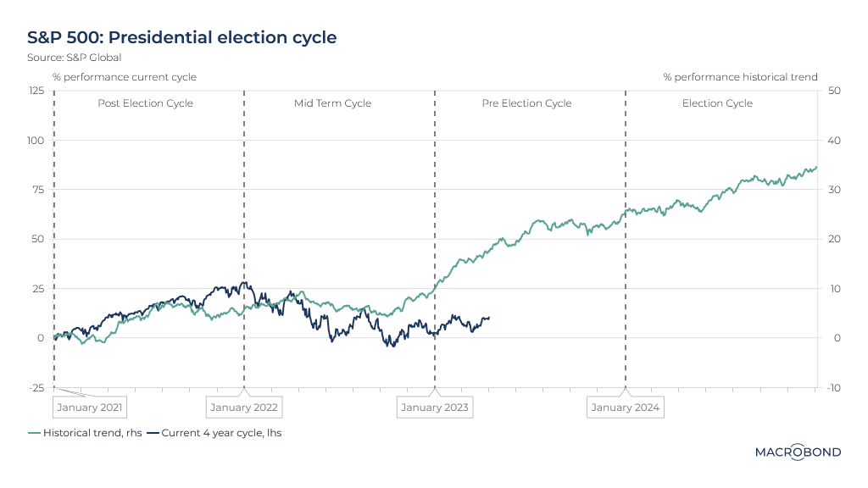
Task: Click the Mid Term Cycle label
Action: pyautogui.click(x=333, y=103)
